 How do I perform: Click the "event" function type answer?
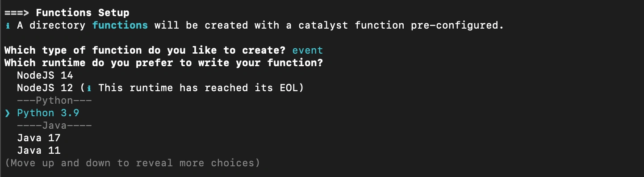[x=307, y=51]
